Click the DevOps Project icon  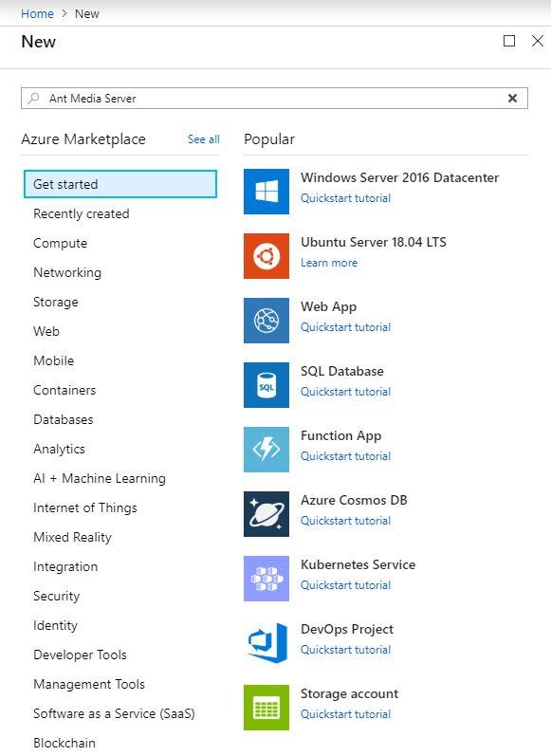266,643
